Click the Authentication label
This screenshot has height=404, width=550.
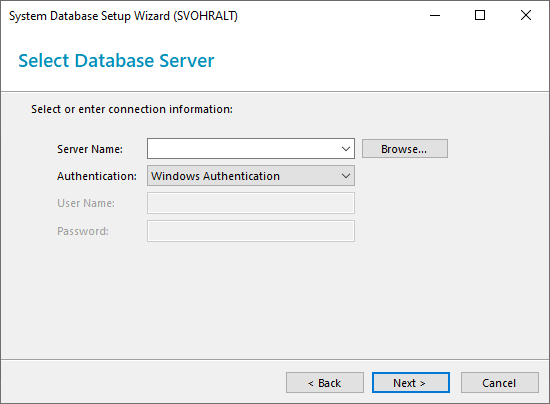[97, 176]
